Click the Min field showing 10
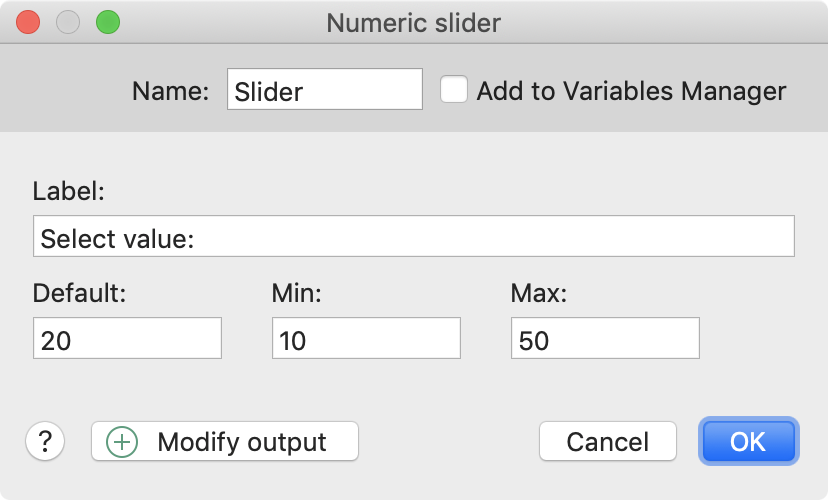Viewport: 828px width, 500px height. pyautogui.click(x=366, y=338)
